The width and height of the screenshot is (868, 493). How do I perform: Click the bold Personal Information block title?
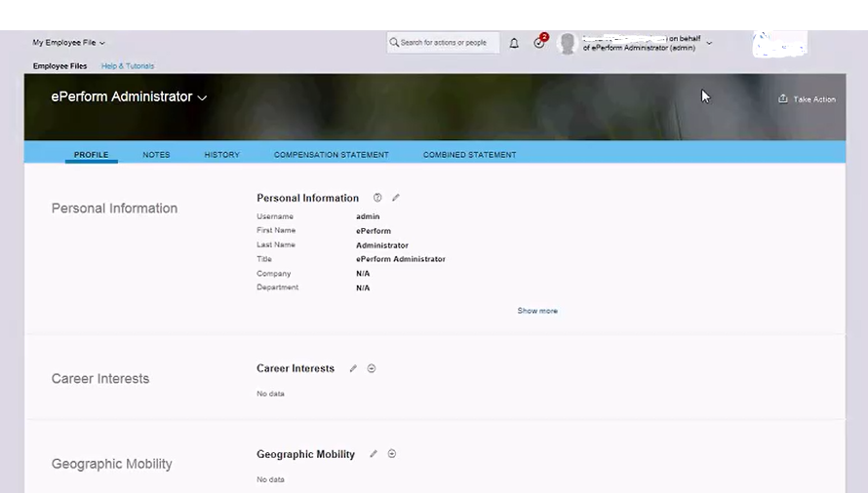click(308, 198)
